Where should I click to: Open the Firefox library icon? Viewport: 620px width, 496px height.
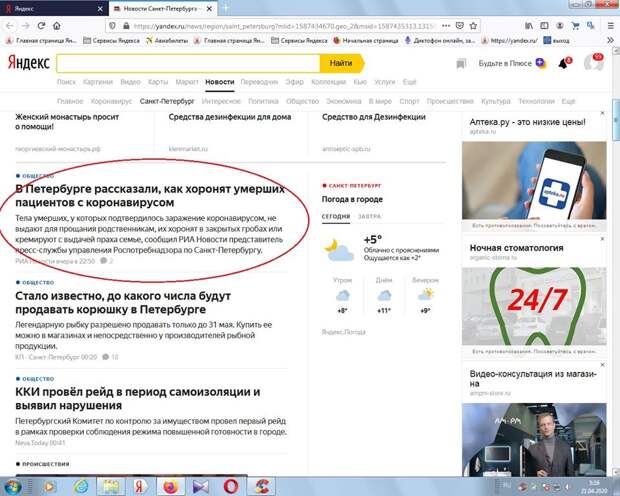click(x=529, y=26)
